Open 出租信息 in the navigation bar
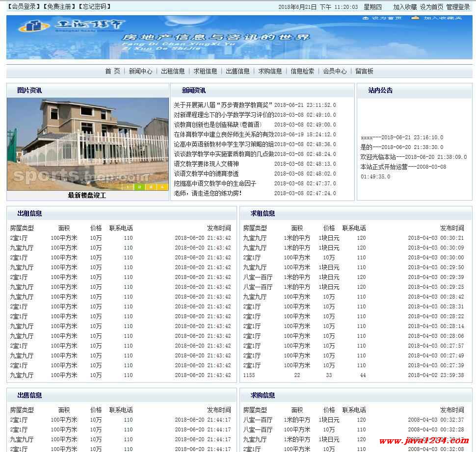The height and width of the screenshot is (452, 476). tap(173, 71)
